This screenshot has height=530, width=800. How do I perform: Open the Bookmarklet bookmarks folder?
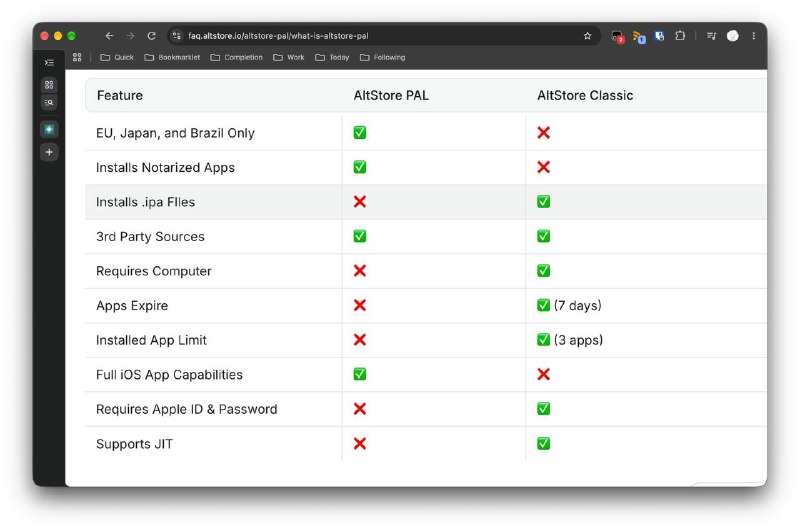click(x=172, y=57)
